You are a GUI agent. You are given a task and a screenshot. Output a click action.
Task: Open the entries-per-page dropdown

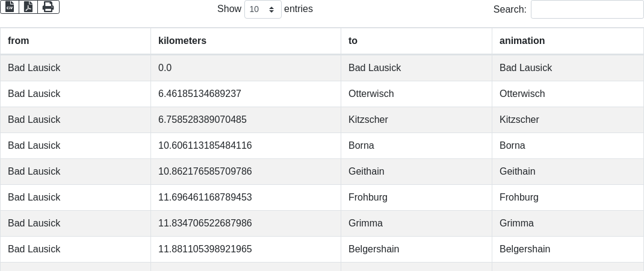(262, 9)
